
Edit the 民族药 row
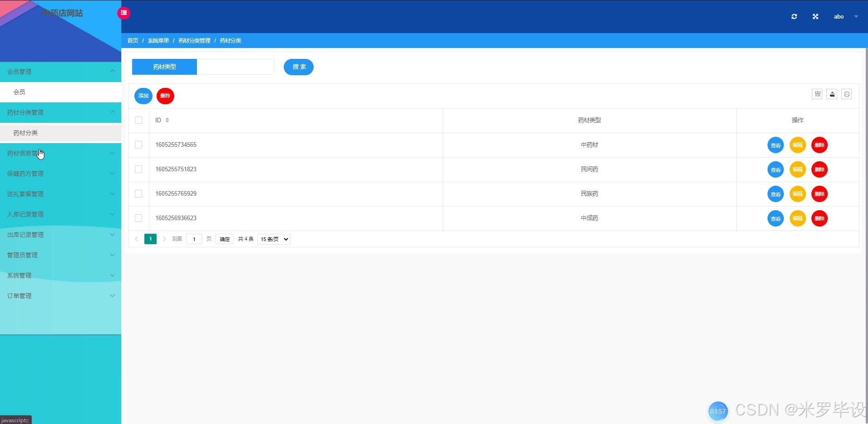click(x=797, y=194)
